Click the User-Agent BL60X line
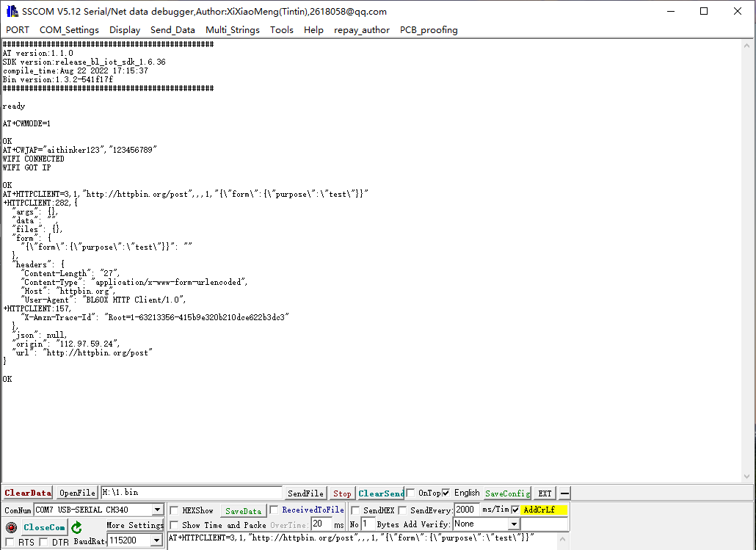756x550 pixels. point(103,300)
